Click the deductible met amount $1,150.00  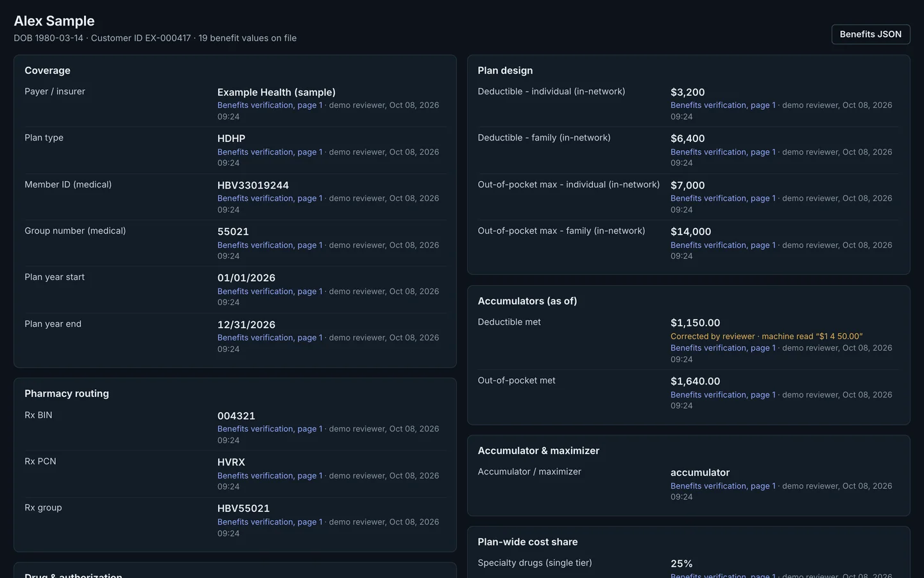coord(696,323)
